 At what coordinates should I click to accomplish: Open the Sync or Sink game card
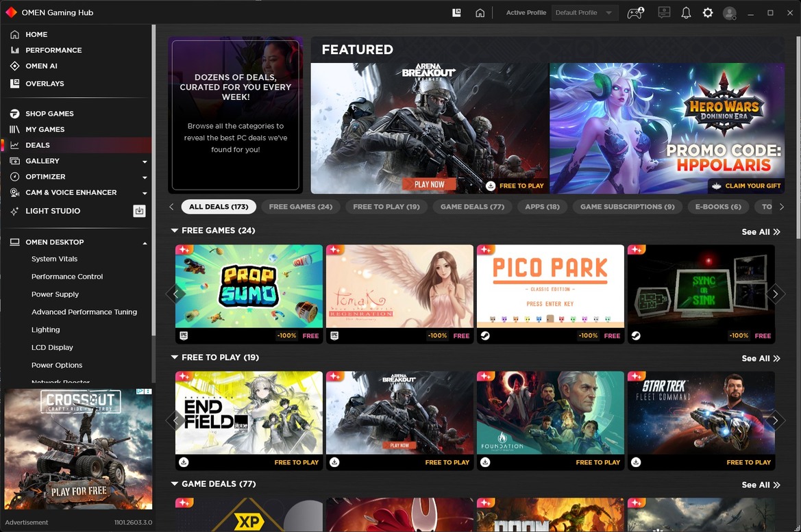pyautogui.click(x=701, y=294)
